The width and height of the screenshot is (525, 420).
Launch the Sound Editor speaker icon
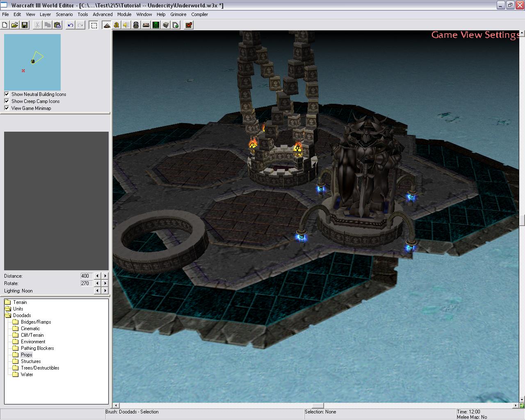[x=126, y=25]
